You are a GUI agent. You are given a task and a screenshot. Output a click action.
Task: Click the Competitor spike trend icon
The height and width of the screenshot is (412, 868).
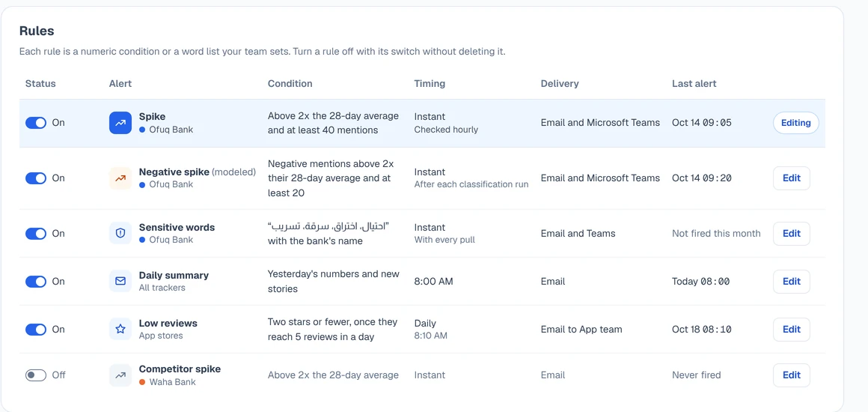tap(120, 375)
